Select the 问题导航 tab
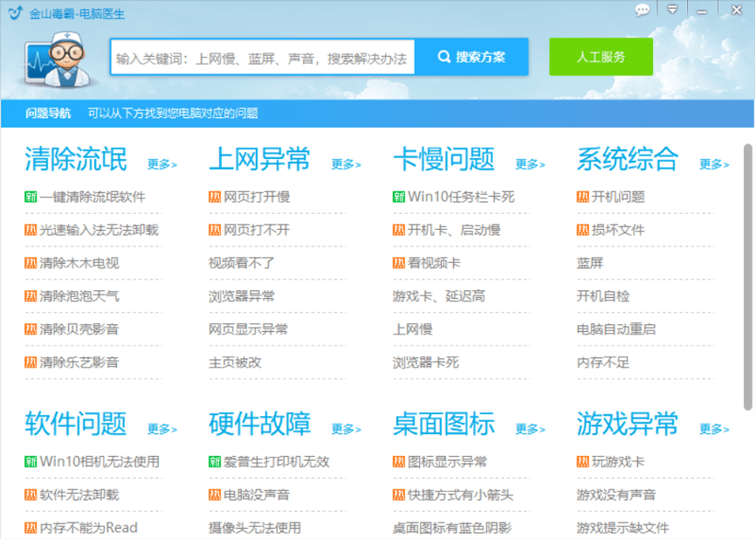Image resolution: width=756 pixels, height=540 pixels. click(x=48, y=113)
